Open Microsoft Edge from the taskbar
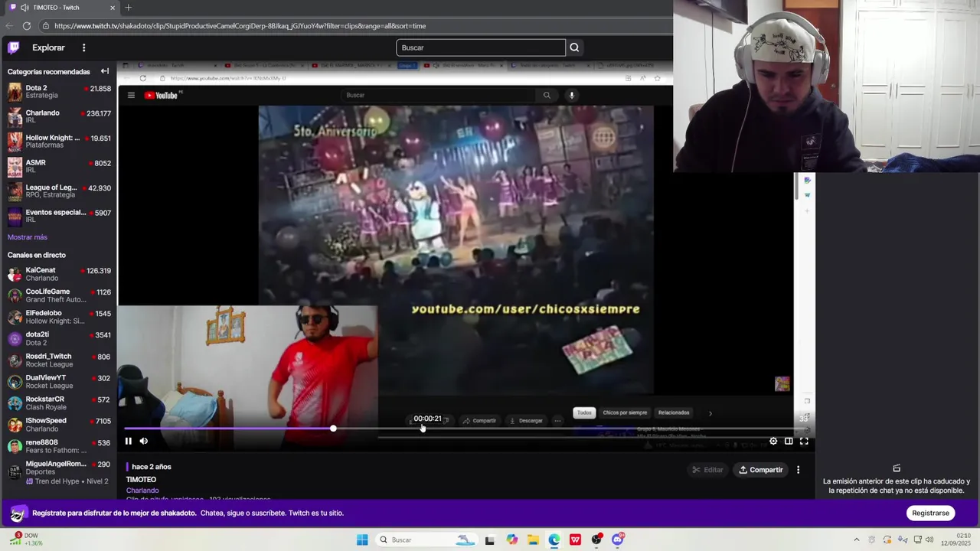The width and height of the screenshot is (980, 551). [554, 540]
